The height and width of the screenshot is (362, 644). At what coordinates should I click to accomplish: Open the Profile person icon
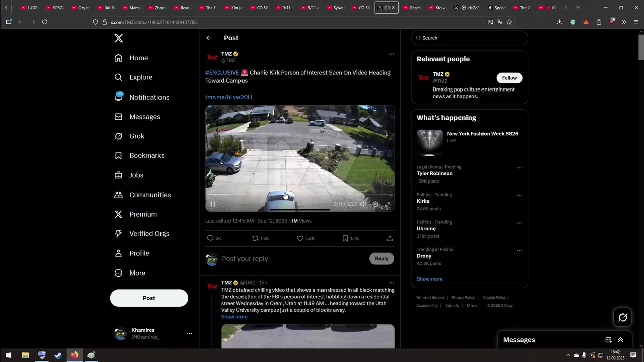tap(118, 253)
